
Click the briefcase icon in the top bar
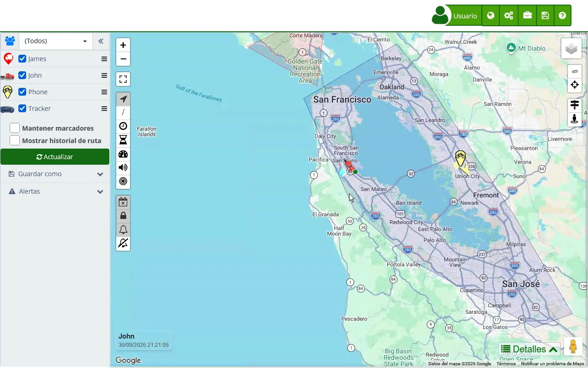coord(527,16)
